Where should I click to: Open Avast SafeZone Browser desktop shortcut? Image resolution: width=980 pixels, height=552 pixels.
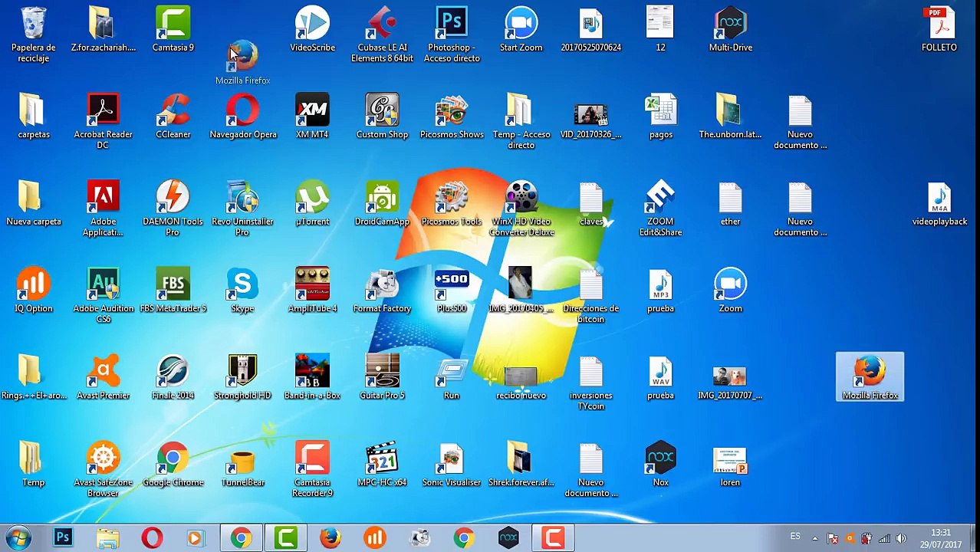coord(103,469)
